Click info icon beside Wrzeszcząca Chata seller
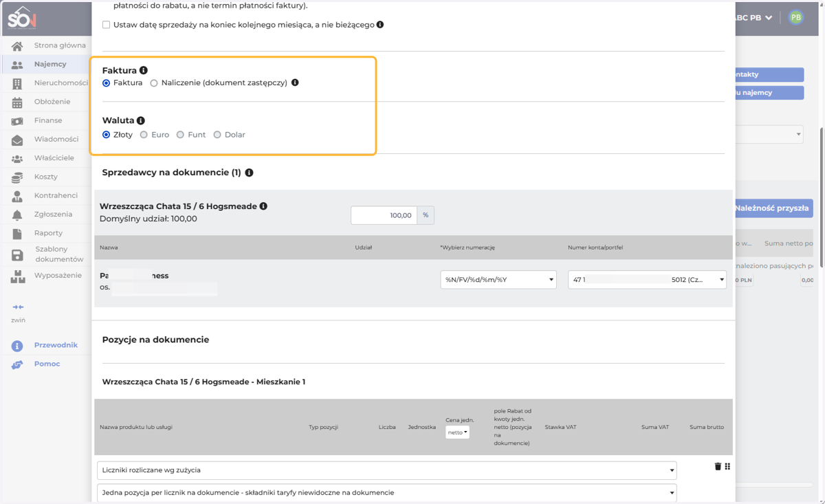 click(263, 206)
